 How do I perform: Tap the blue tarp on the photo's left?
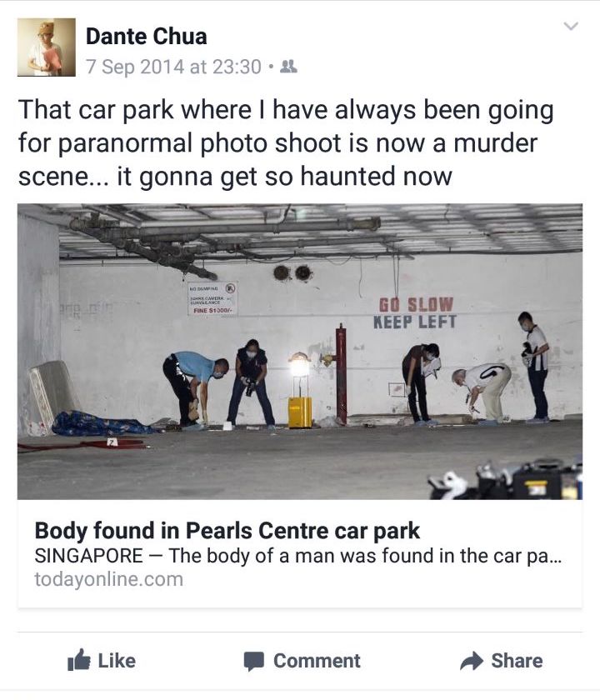click(102, 423)
